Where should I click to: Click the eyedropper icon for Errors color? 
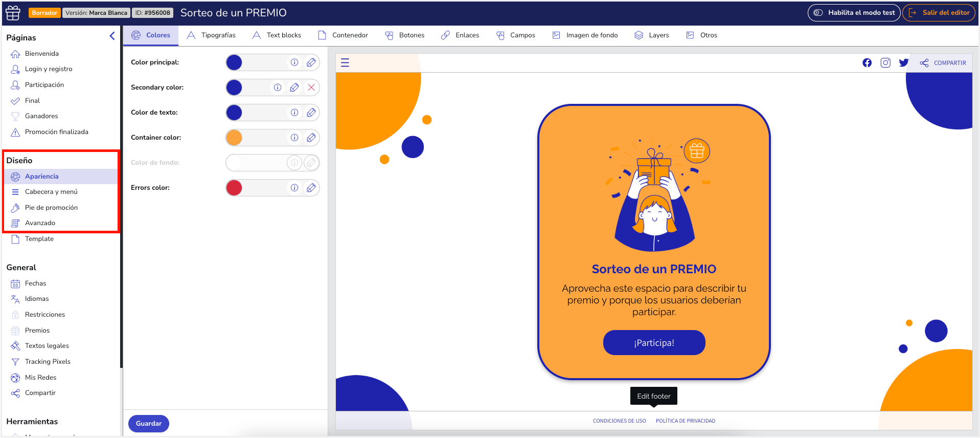311,188
